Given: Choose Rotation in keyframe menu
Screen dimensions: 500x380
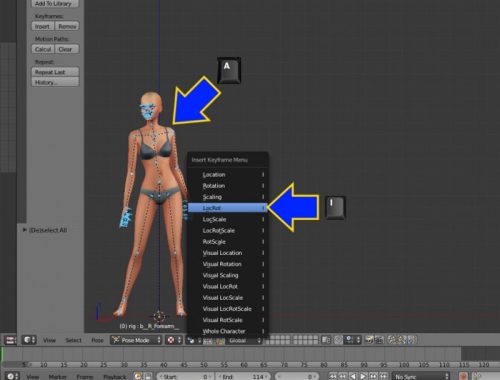Looking at the screenshot, I should point(228,186).
